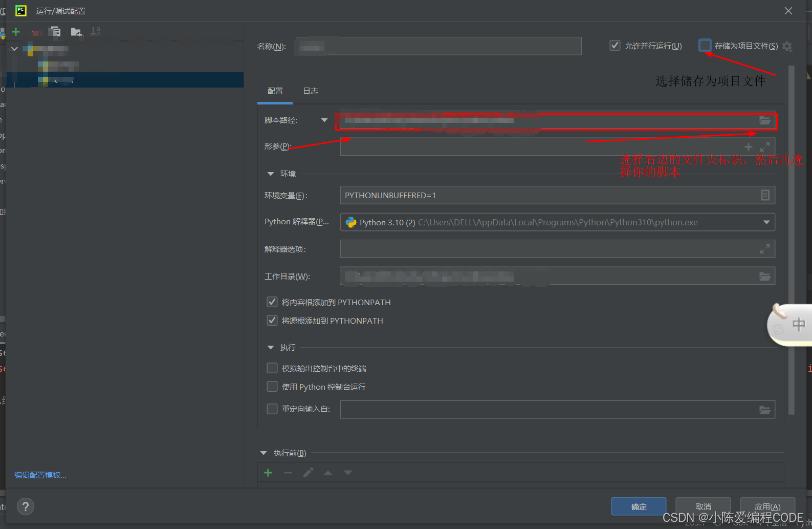Browse for 重定向输入自 file folder icon
Screen dimensions: 812x529
[765, 410]
